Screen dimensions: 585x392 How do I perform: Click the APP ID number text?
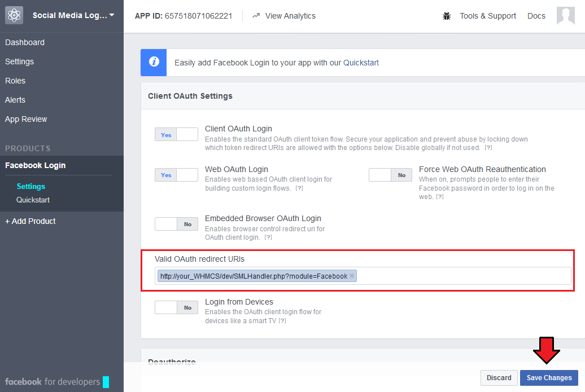199,16
